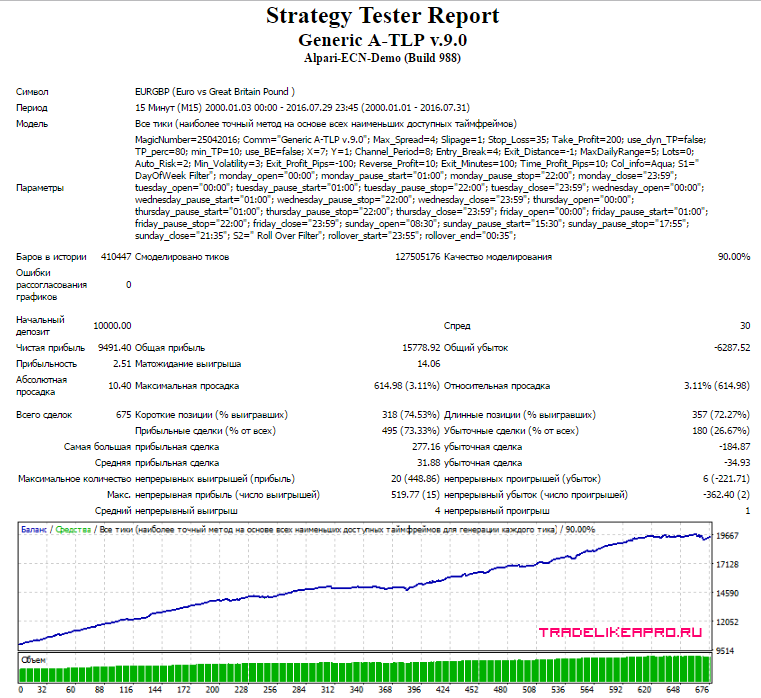
Task: Click the 10.40 absolute drawdown value
Action: pyautogui.click(x=120, y=386)
